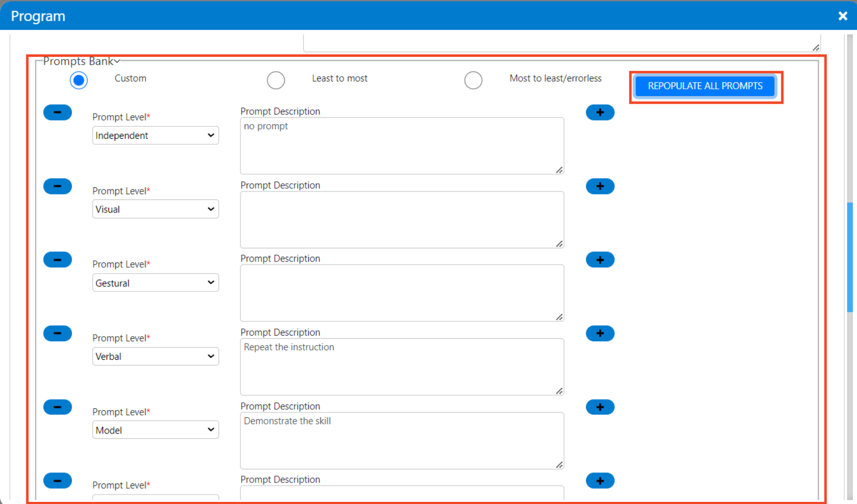This screenshot has width=857, height=504.
Task: Focus the Gestural prompt description text area
Action: coord(402,293)
